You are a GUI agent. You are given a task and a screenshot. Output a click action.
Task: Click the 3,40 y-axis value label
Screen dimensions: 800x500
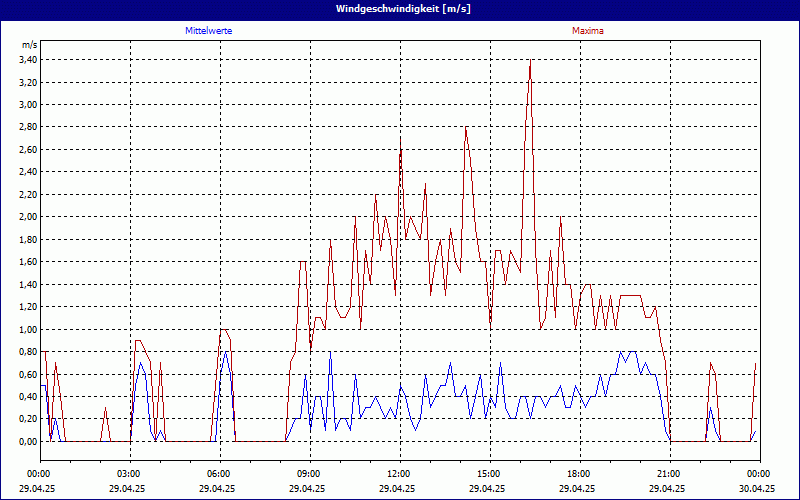click(x=28, y=59)
